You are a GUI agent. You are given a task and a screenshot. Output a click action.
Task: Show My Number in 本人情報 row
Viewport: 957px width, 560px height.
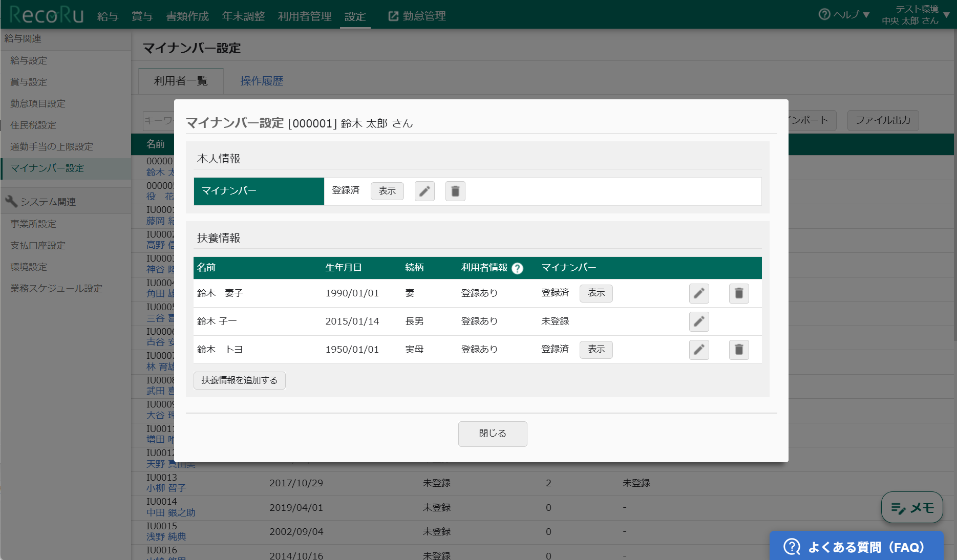[x=387, y=191]
